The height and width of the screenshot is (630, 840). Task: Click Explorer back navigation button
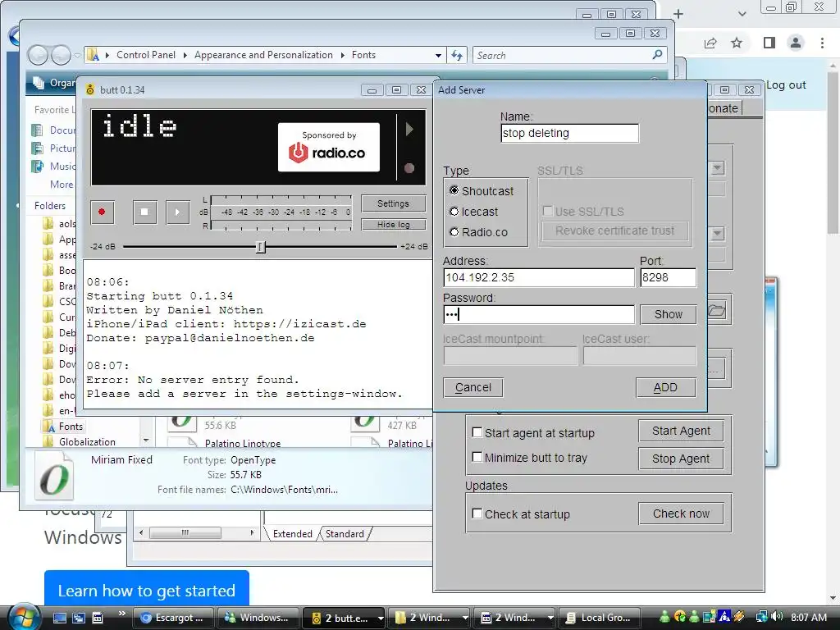point(39,55)
